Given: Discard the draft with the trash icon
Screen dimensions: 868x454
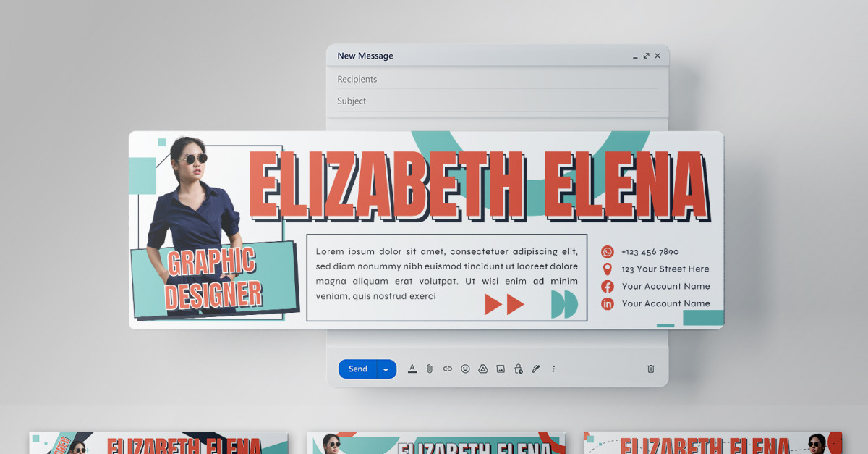Looking at the screenshot, I should pyautogui.click(x=650, y=369).
